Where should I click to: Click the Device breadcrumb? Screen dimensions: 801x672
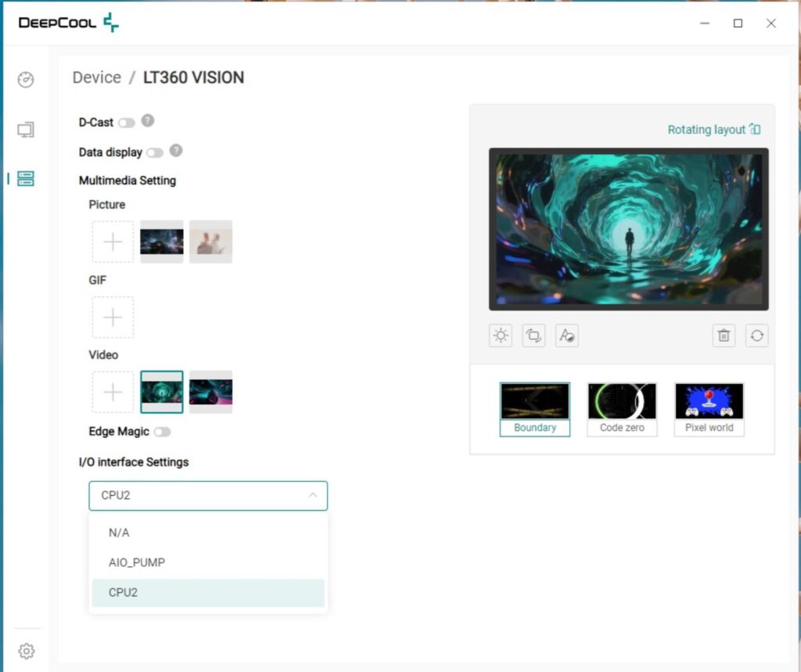[96, 77]
